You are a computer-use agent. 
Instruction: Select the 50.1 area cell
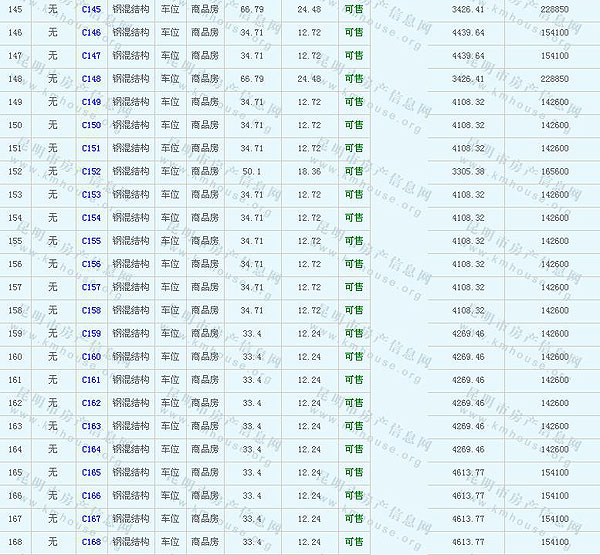coord(252,172)
